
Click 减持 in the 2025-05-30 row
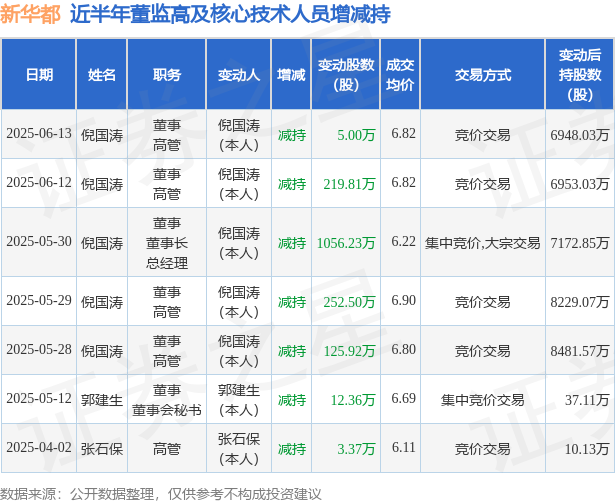pos(292,243)
